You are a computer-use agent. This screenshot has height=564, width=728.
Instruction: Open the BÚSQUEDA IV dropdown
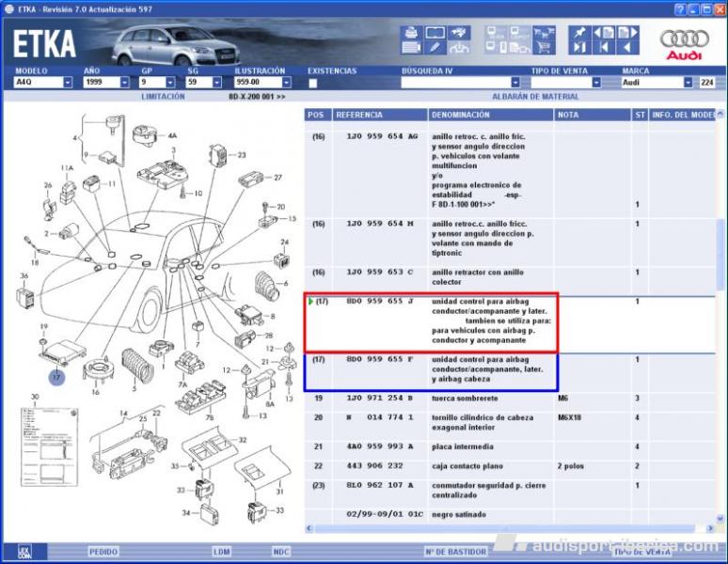515,83
